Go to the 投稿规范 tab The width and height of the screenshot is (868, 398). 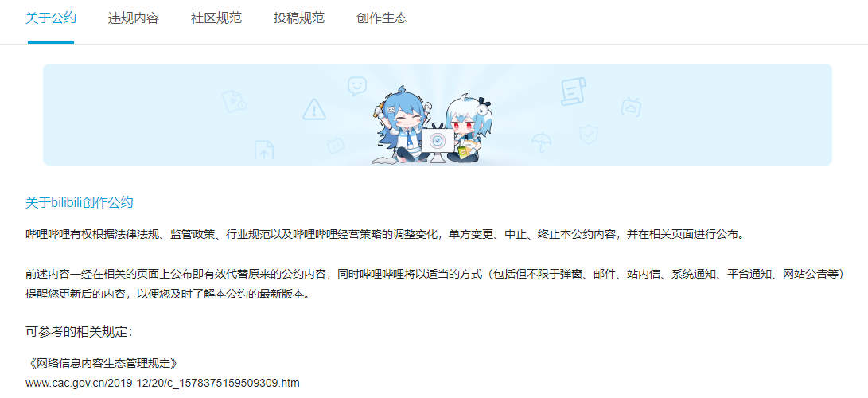[x=299, y=18]
